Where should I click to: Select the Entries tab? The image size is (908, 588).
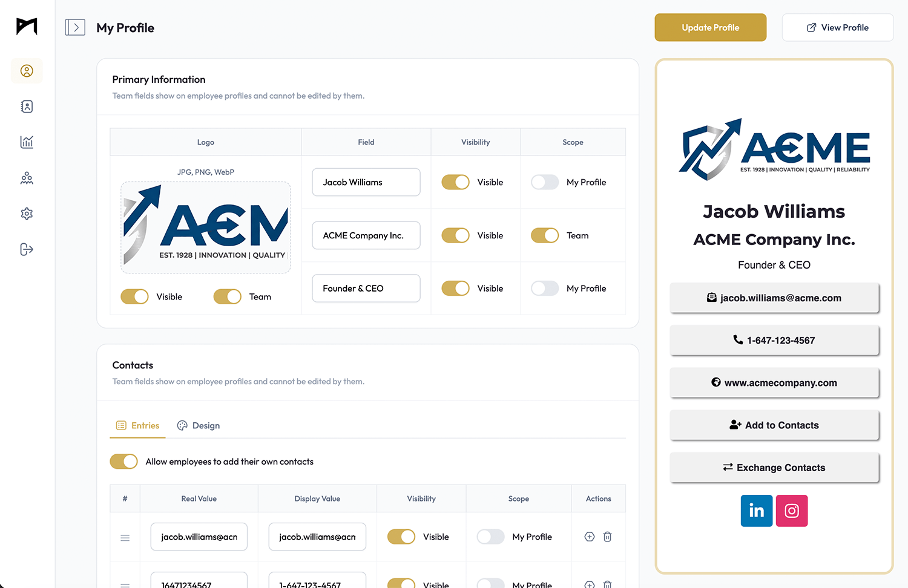click(x=138, y=426)
